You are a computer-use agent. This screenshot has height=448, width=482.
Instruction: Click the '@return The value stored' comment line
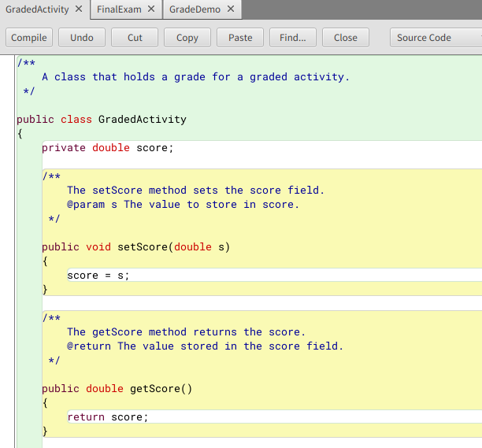click(205, 346)
